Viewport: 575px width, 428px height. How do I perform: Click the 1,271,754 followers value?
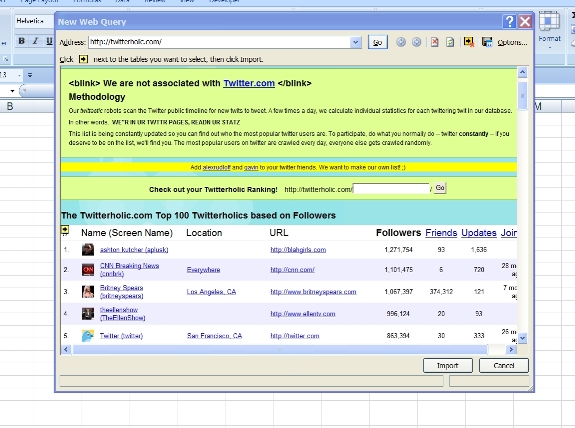click(399, 250)
